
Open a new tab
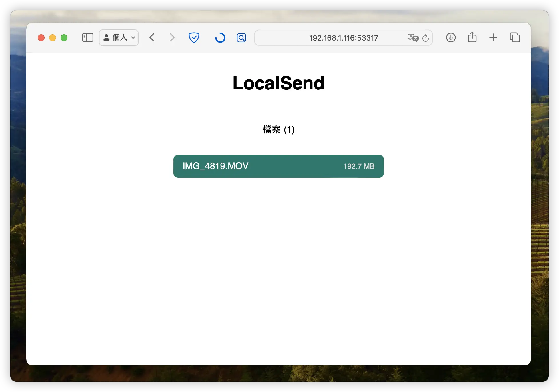coord(493,37)
